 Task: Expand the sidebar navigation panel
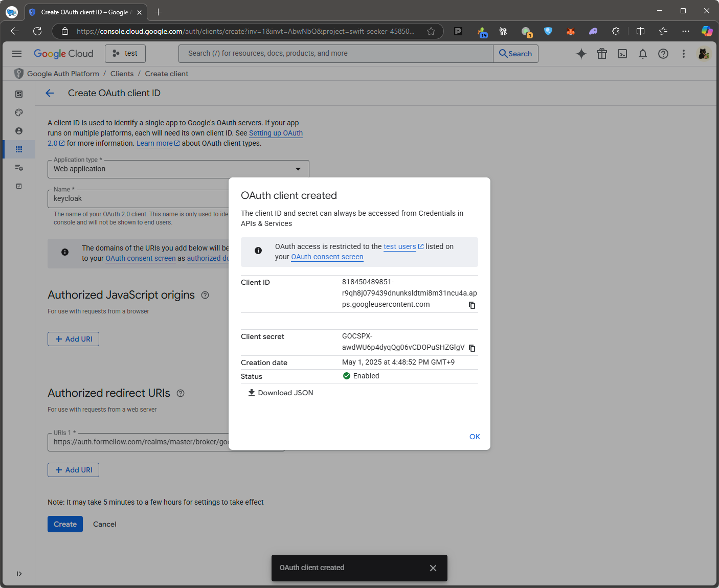(x=19, y=574)
